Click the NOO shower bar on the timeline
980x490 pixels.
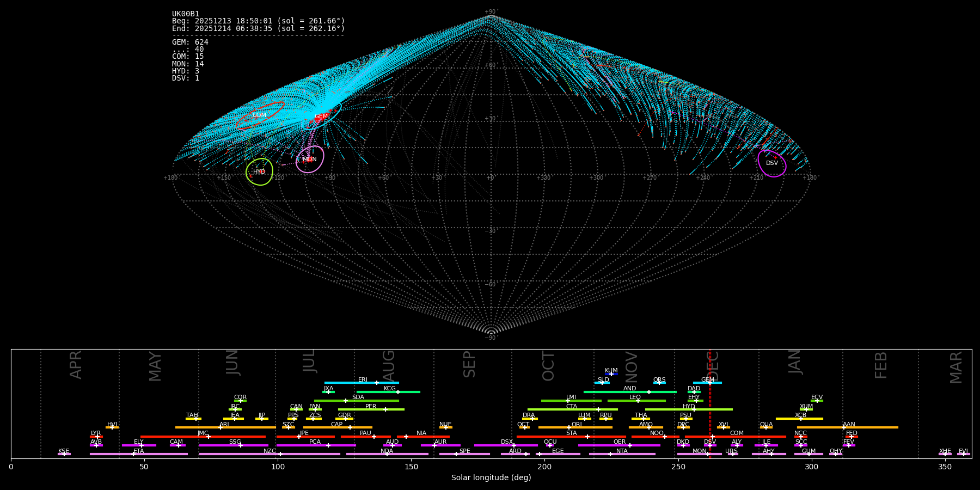[656, 437]
